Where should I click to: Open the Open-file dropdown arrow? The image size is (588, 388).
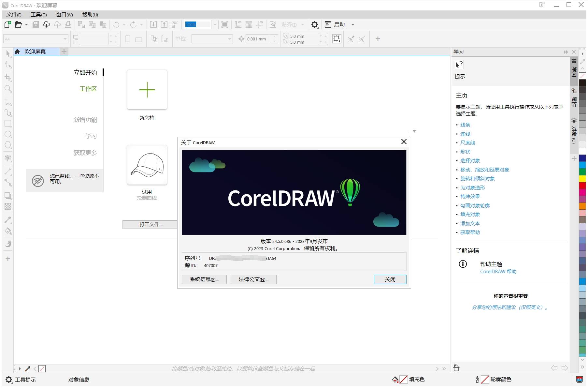point(26,24)
